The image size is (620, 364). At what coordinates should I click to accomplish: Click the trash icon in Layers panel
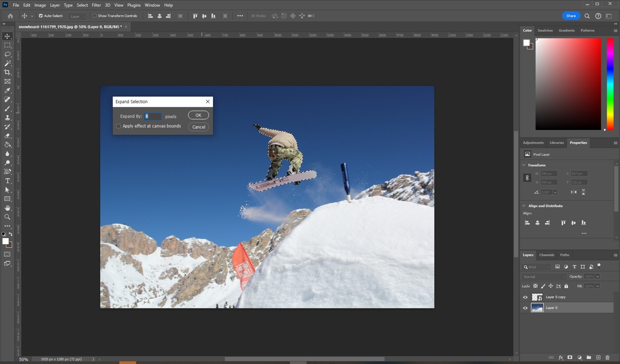607,358
